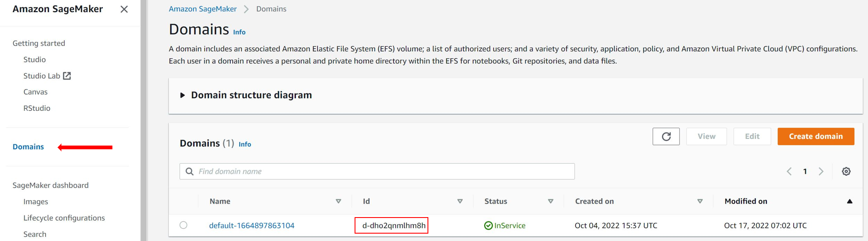Click Info link beside Domains (1)
This screenshot has width=868, height=241.
coord(245,144)
